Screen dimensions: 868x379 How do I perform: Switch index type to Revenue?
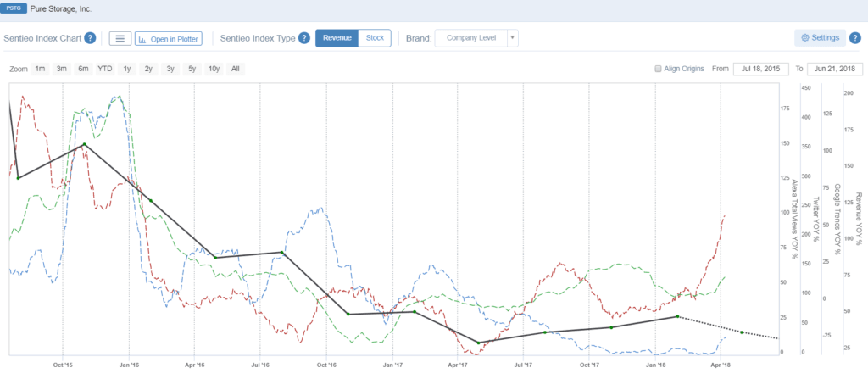click(x=337, y=38)
